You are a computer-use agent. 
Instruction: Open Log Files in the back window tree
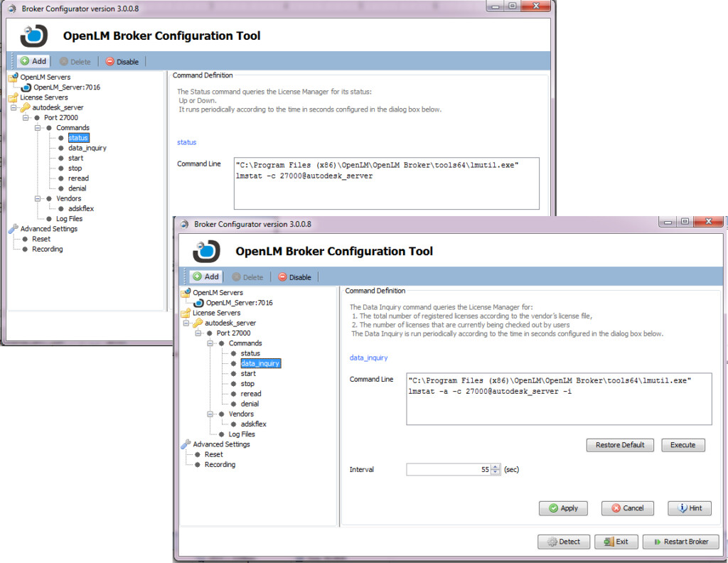point(69,219)
